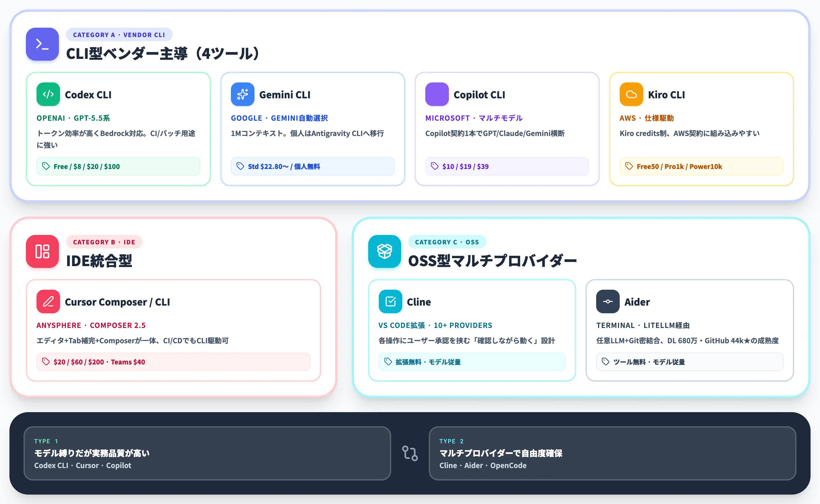This screenshot has width=820, height=504.
Task: Click the TERMINAL · LITELLM経由 subtitle
Action: click(643, 325)
